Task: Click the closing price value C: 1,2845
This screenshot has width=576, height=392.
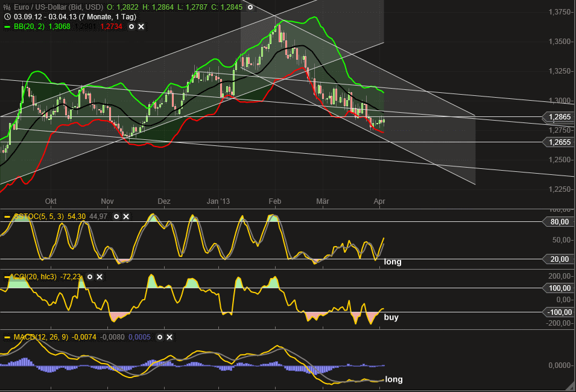Action: [x=227, y=7]
